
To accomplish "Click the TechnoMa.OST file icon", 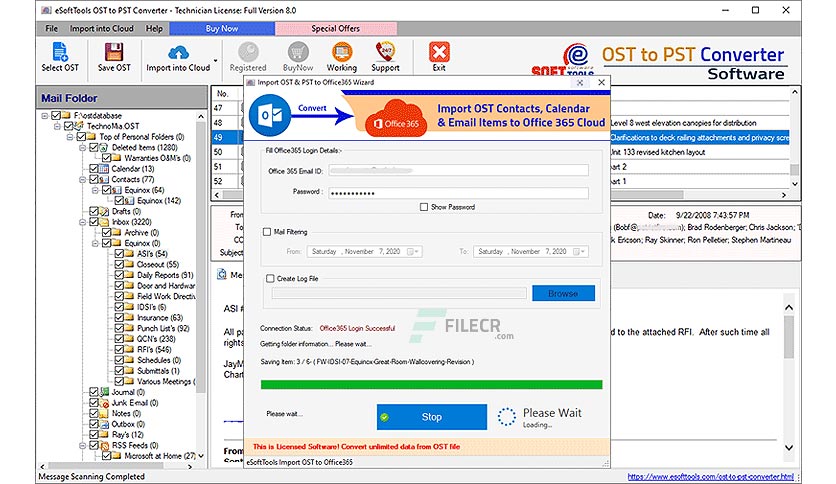I will pos(79,126).
